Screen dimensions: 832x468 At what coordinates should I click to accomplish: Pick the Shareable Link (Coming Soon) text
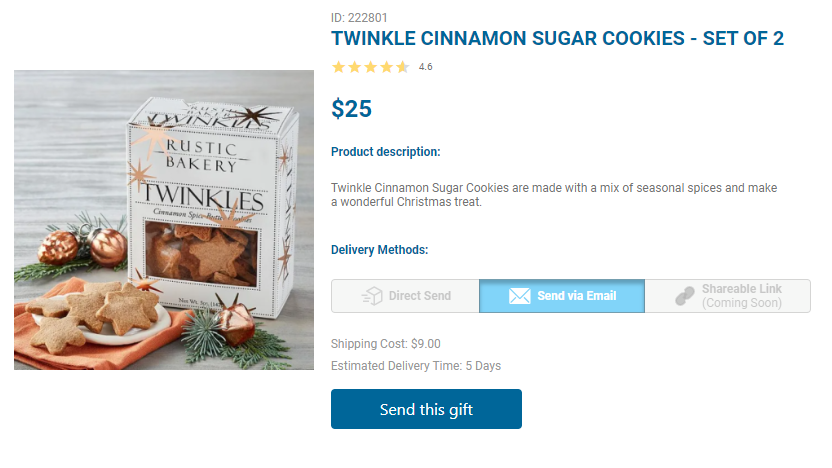point(741,296)
